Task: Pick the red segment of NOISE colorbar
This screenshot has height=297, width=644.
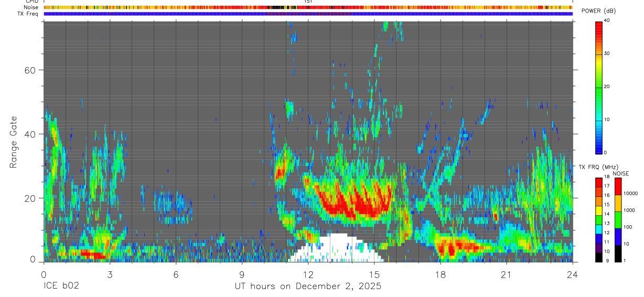Action: (618, 186)
